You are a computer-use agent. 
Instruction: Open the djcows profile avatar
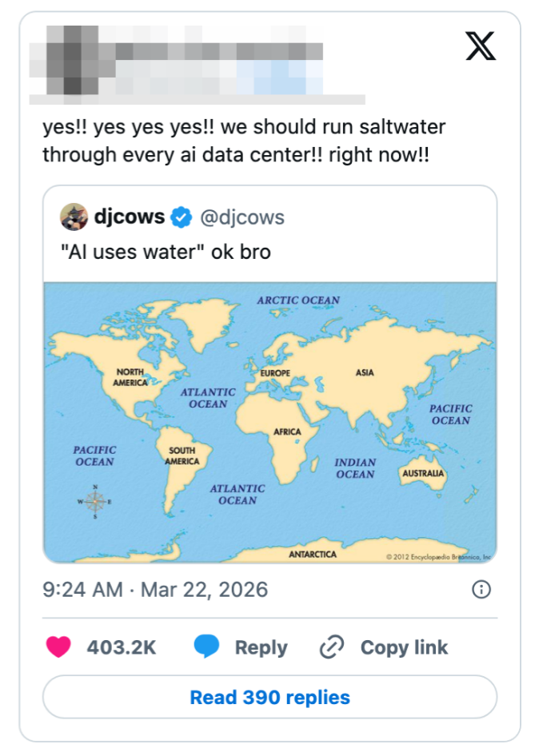coord(74,217)
